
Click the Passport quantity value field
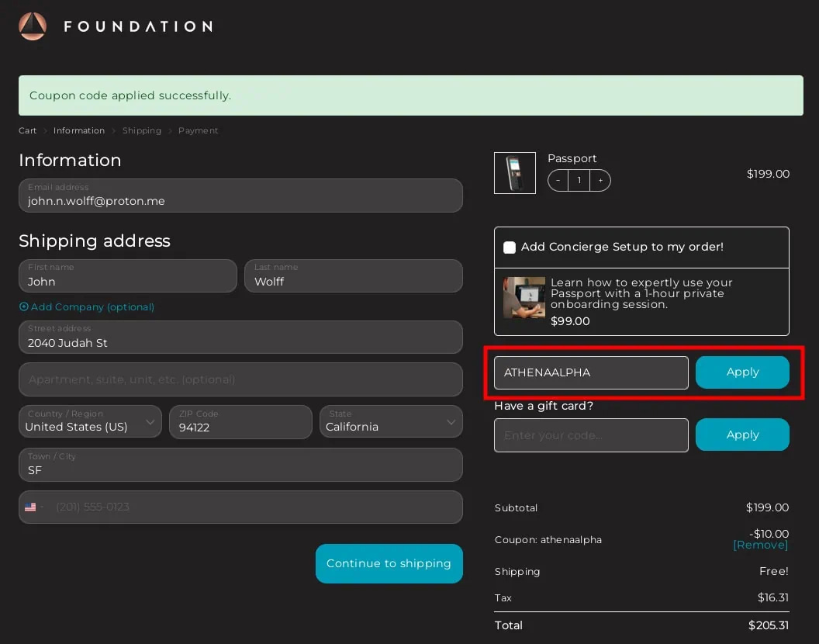coord(579,180)
